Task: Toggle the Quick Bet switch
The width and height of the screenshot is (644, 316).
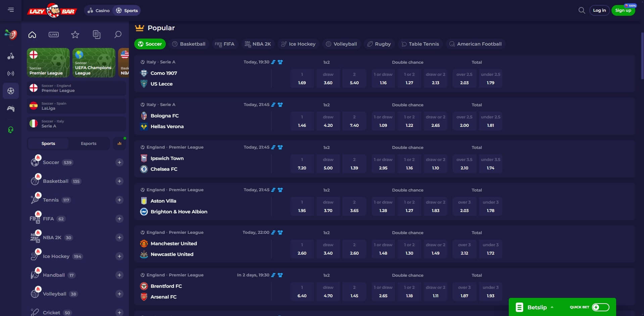Action: coord(600,307)
